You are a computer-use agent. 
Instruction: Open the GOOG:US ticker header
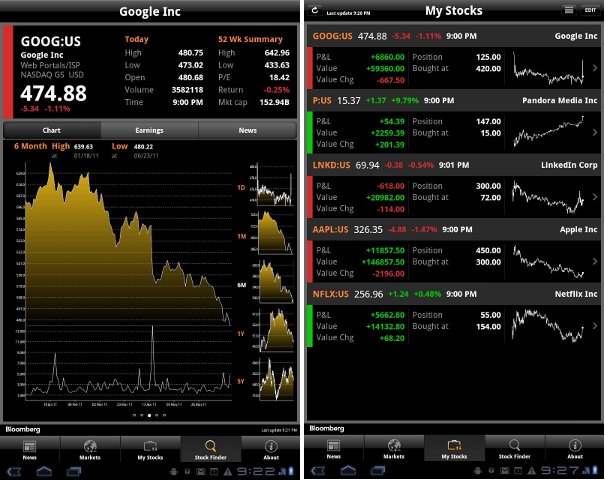coord(454,36)
